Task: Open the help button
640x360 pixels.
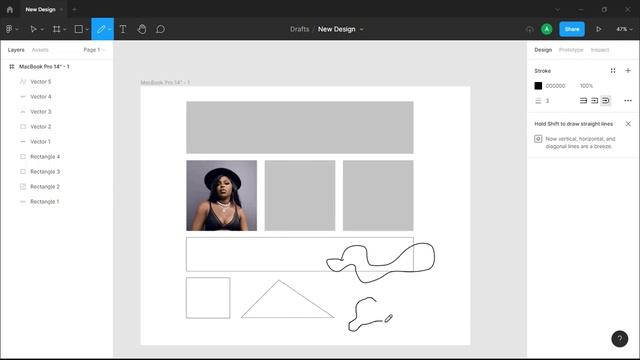Action: coord(620,339)
